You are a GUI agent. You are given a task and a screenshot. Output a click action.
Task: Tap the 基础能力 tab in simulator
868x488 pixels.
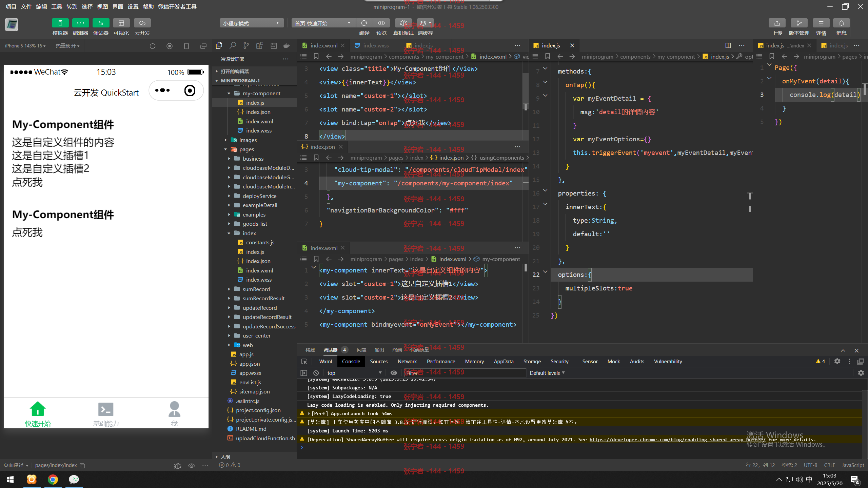click(x=106, y=414)
